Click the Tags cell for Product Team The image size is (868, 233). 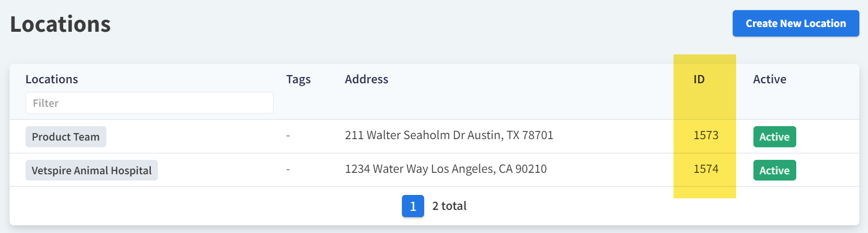point(288,136)
